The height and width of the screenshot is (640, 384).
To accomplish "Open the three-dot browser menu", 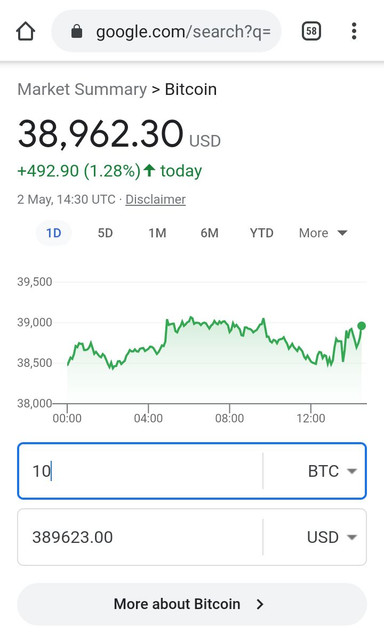I will [x=354, y=31].
